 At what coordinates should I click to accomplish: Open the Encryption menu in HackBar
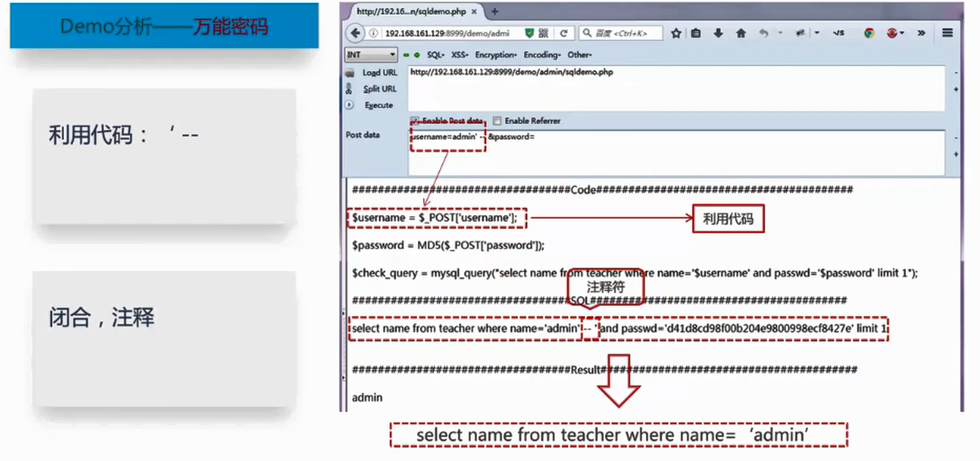pos(496,55)
